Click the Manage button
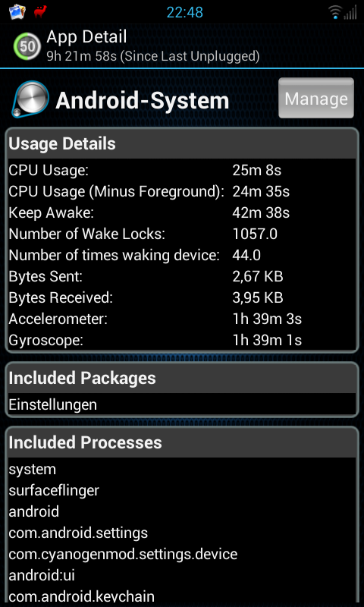 [x=316, y=98]
